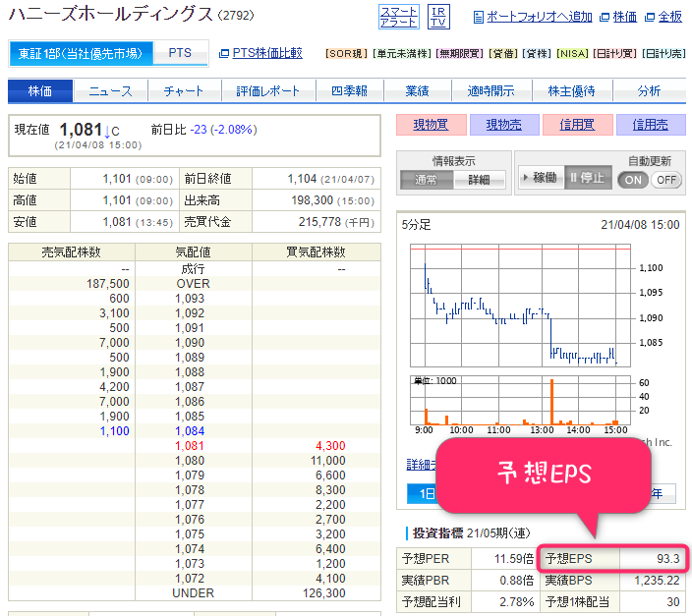Open the 分析 tab
Viewport: 692px width, 616px height.
click(649, 91)
